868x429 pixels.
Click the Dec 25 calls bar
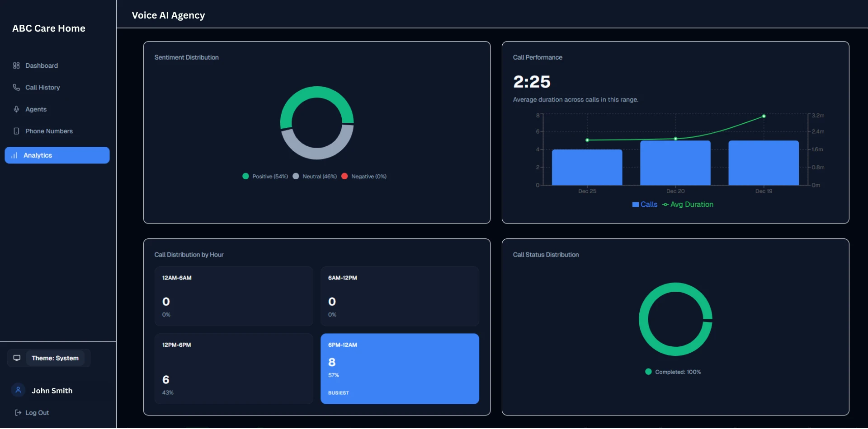pos(587,168)
